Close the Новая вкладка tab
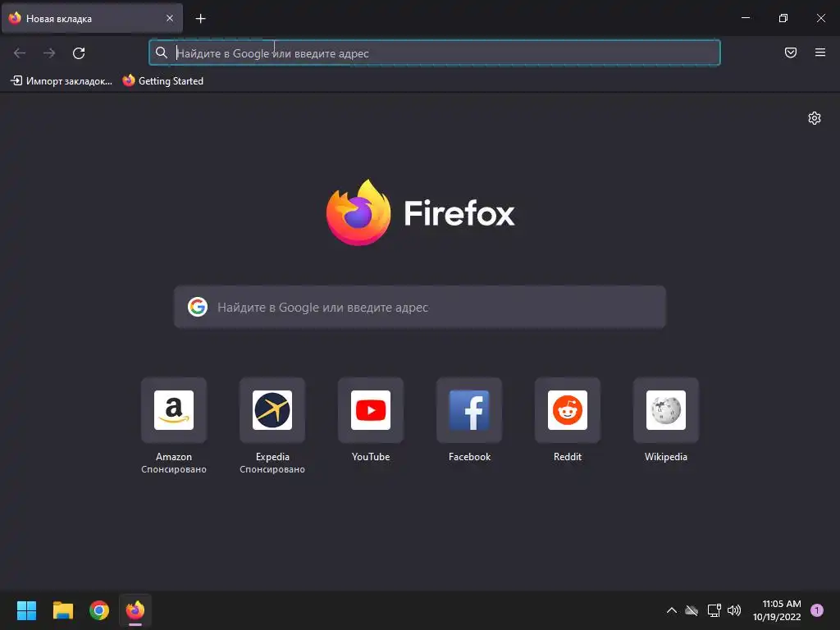 170,18
